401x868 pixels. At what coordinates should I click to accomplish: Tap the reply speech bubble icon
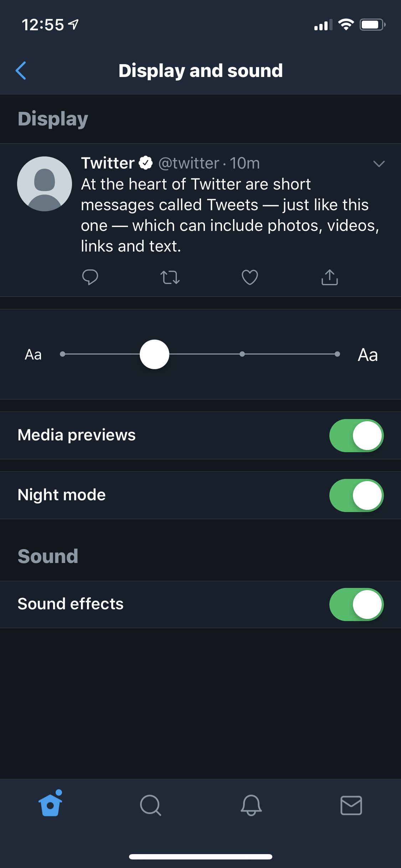pos(90,277)
